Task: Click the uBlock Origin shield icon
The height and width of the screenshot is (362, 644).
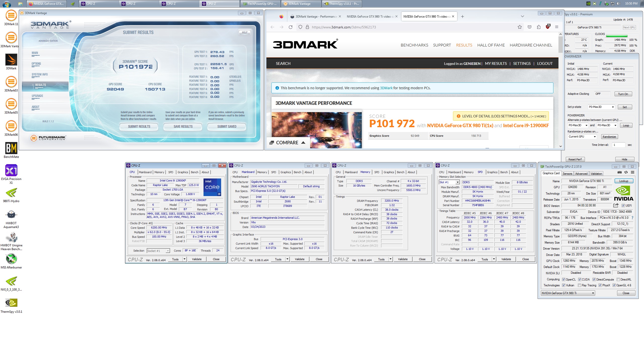Action: coord(548,27)
